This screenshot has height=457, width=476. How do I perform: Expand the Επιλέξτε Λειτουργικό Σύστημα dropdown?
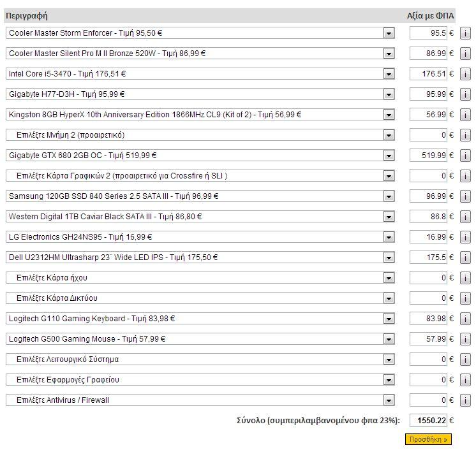[x=200, y=359]
